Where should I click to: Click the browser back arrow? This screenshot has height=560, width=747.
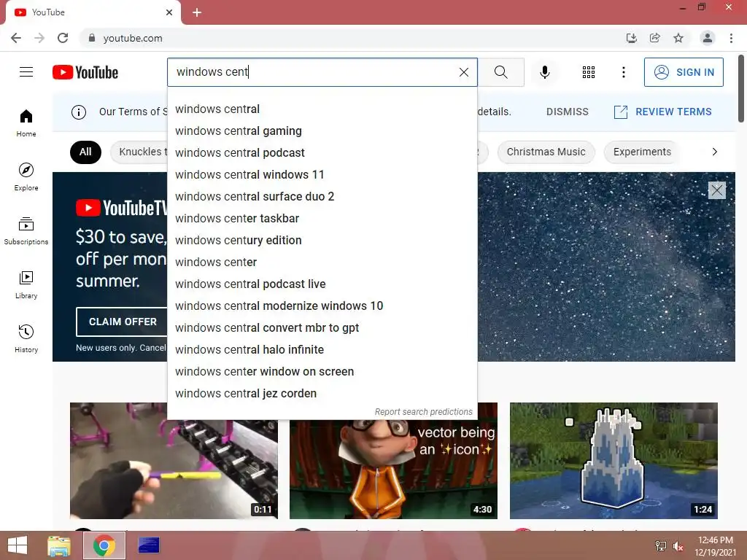pos(16,38)
